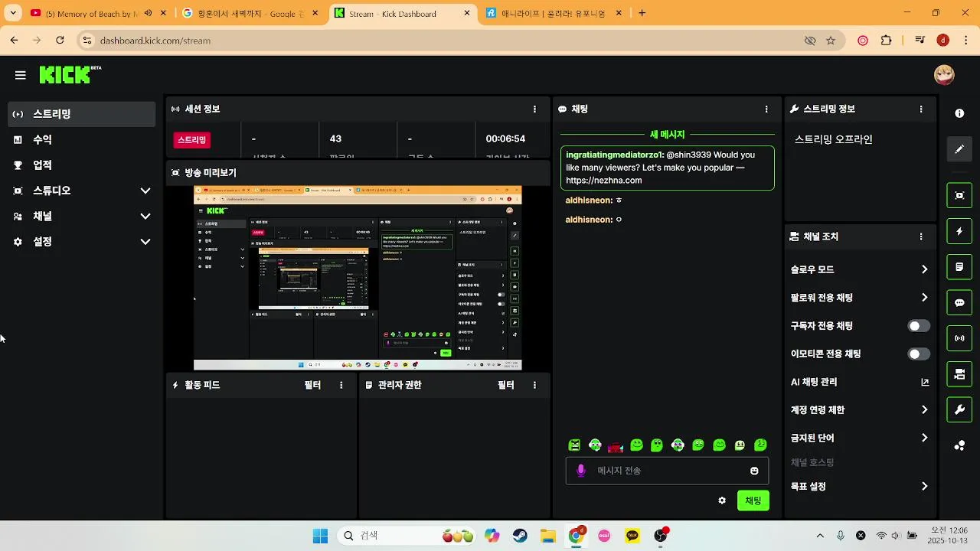Open the Windows Start menu

click(320, 536)
